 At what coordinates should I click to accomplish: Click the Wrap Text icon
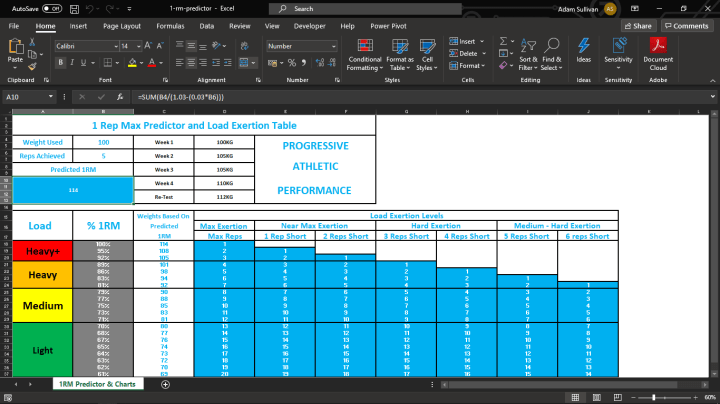tap(245, 46)
